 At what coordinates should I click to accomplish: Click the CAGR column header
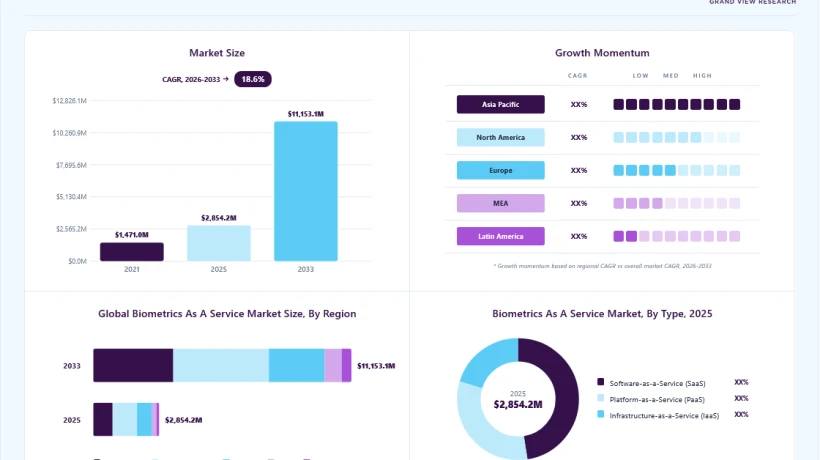[578, 76]
